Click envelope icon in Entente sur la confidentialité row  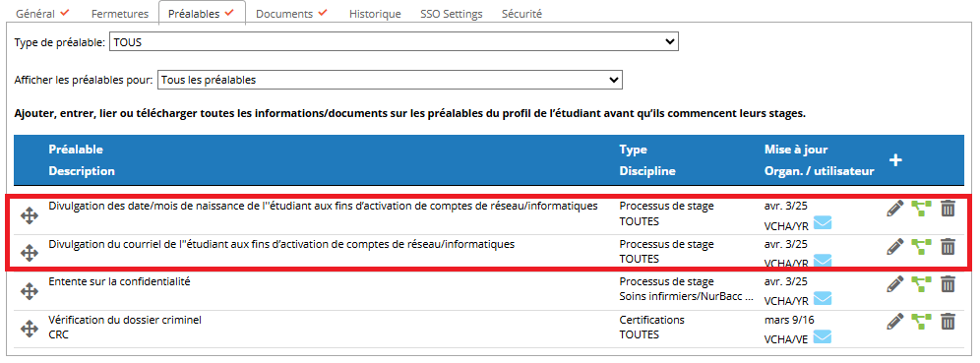click(823, 298)
